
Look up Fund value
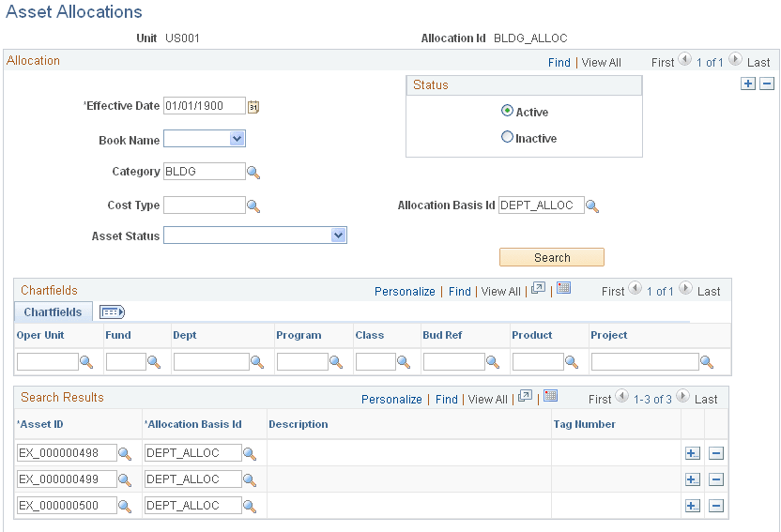coord(154,362)
